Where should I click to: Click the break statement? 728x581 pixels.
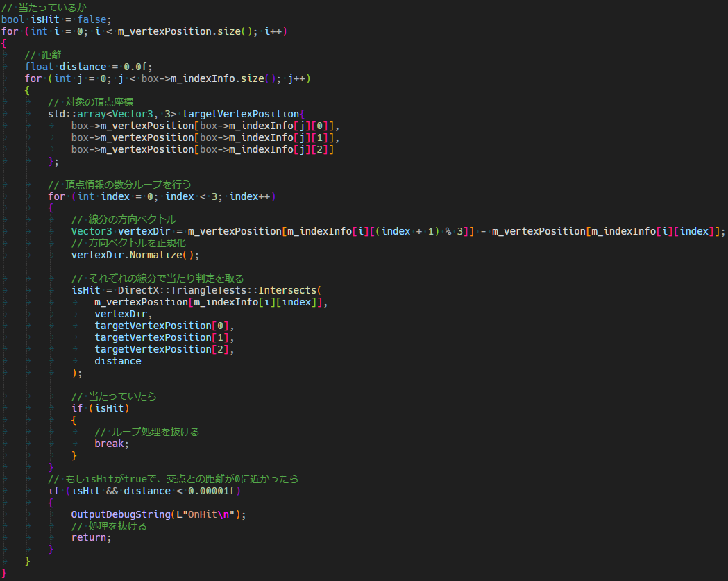click(111, 444)
